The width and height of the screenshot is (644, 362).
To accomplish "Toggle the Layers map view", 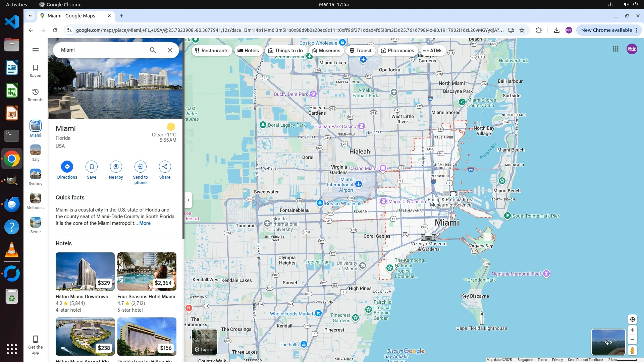I will [x=204, y=342].
